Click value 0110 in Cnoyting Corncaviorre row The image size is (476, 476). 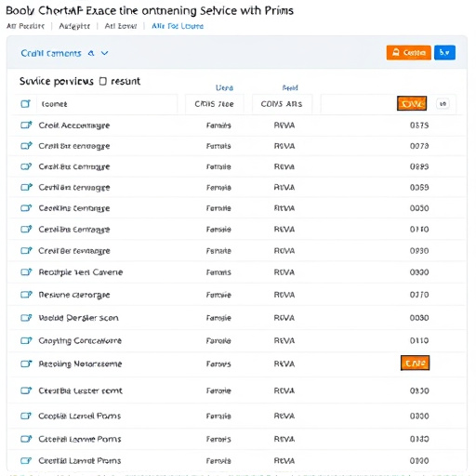(x=419, y=340)
